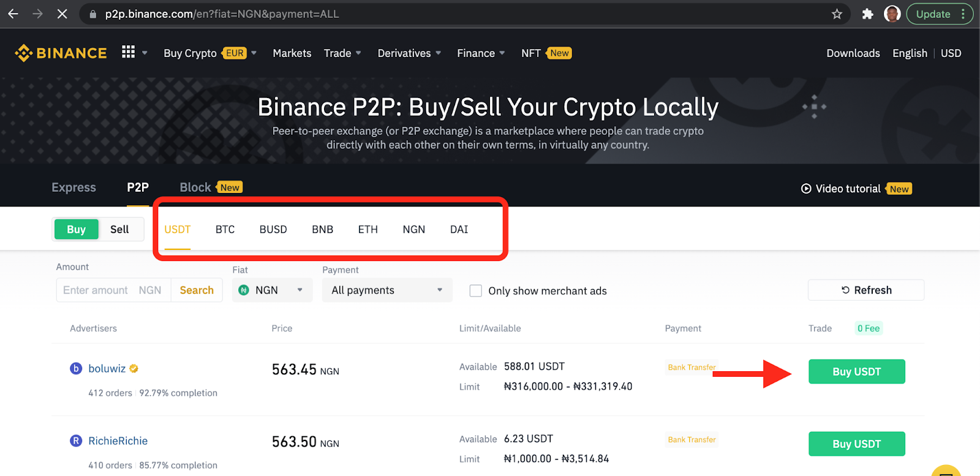
Task: Click the Price column header
Action: (282, 328)
